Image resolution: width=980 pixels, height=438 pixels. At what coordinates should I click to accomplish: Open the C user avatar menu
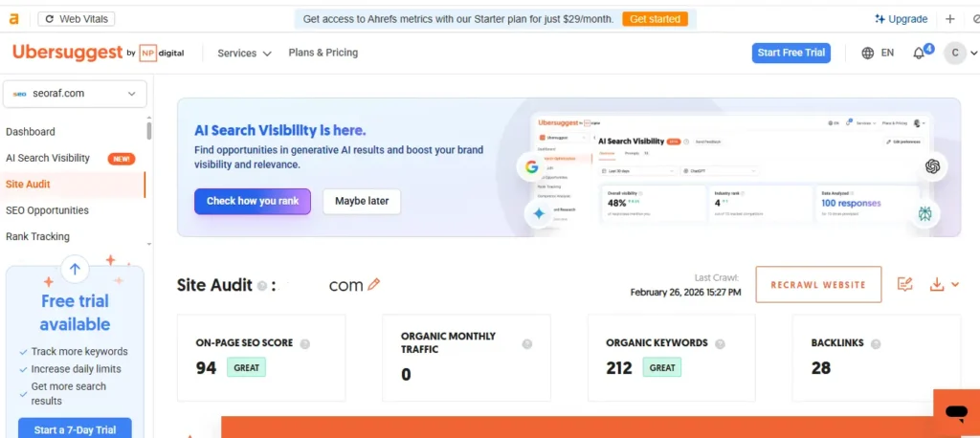click(954, 54)
